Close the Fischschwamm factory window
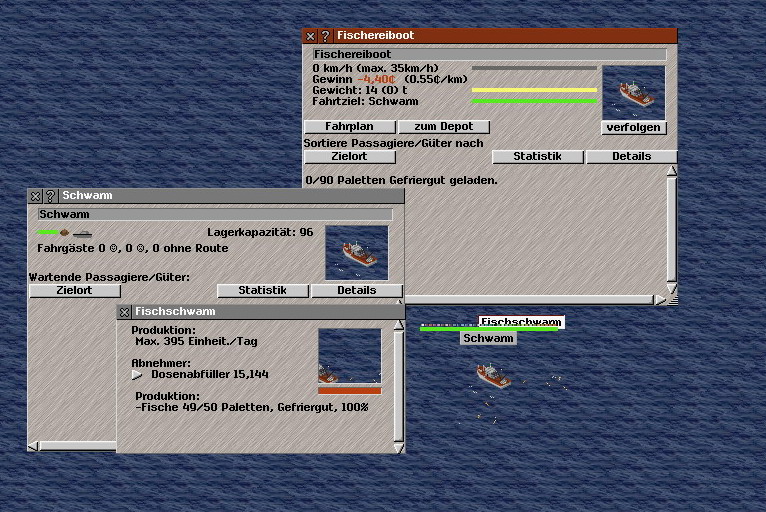The height and width of the screenshot is (512, 766). pos(124,312)
